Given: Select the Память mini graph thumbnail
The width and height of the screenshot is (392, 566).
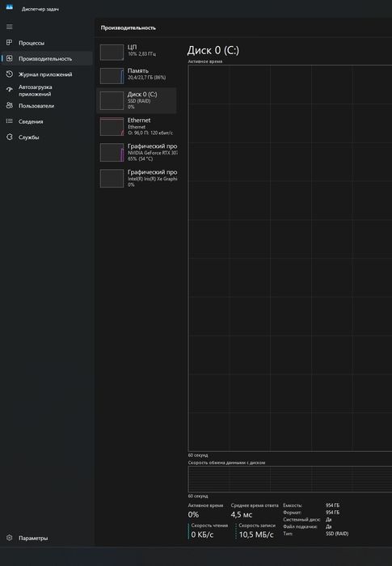Looking at the screenshot, I should [x=112, y=76].
